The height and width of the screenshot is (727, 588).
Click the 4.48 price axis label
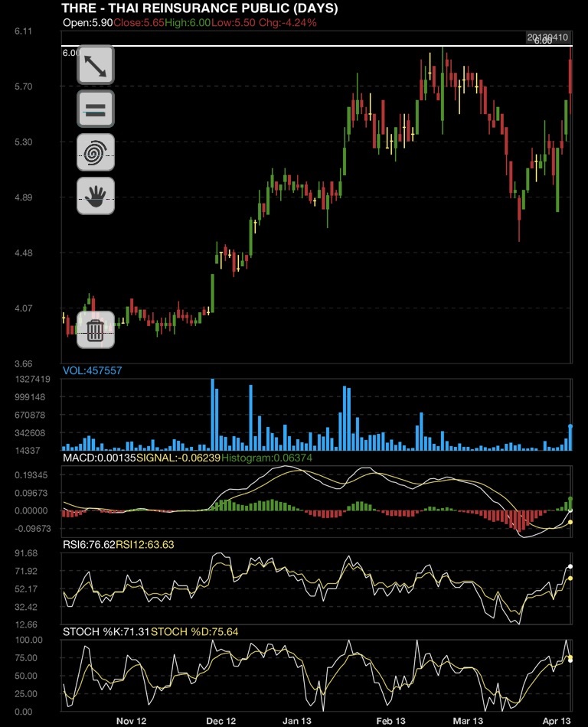point(23,253)
